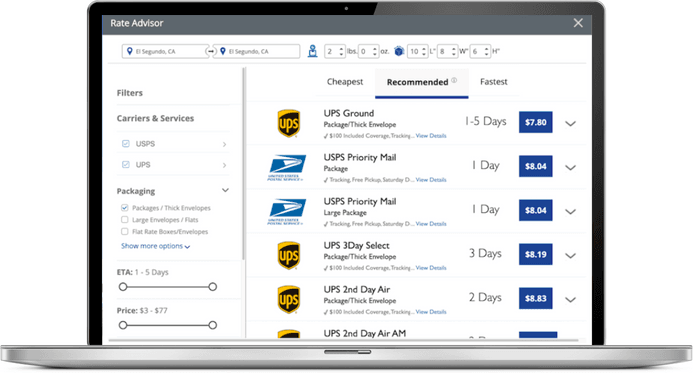
Task: Click the origin location pin icon
Action: tap(129, 51)
